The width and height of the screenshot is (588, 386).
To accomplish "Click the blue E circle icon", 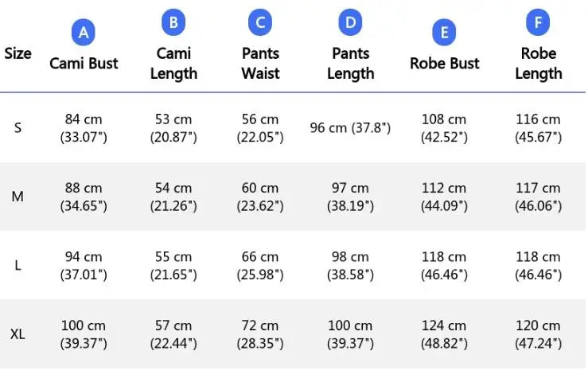I will pos(444,33).
